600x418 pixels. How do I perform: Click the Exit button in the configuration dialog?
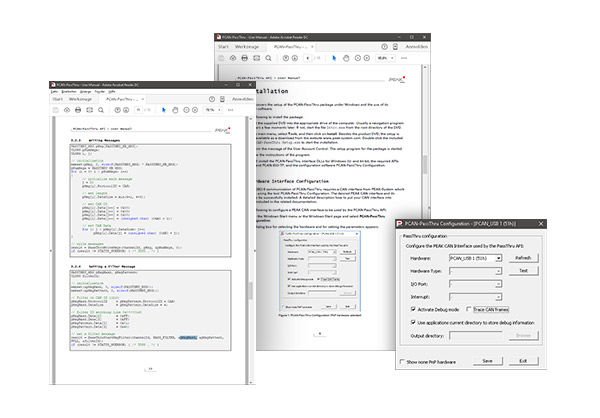[x=523, y=361]
